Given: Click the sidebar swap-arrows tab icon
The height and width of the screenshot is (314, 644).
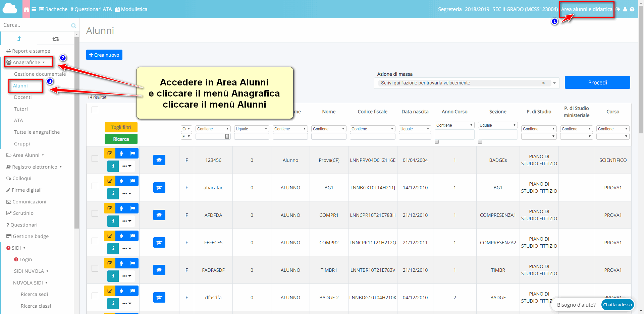Looking at the screenshot, I should click(56, 39).
